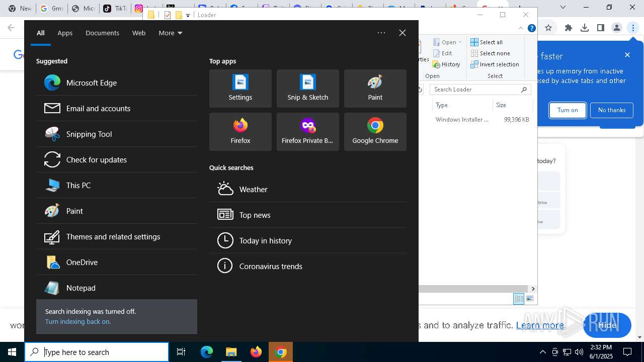Launch Snipping Tool from Suggested list
The width and height of the screenshot is (644, 362).
point(117,134)
